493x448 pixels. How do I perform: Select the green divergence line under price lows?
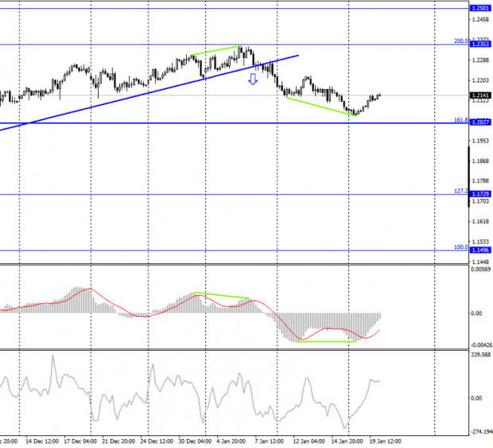(x=318, y=106)
